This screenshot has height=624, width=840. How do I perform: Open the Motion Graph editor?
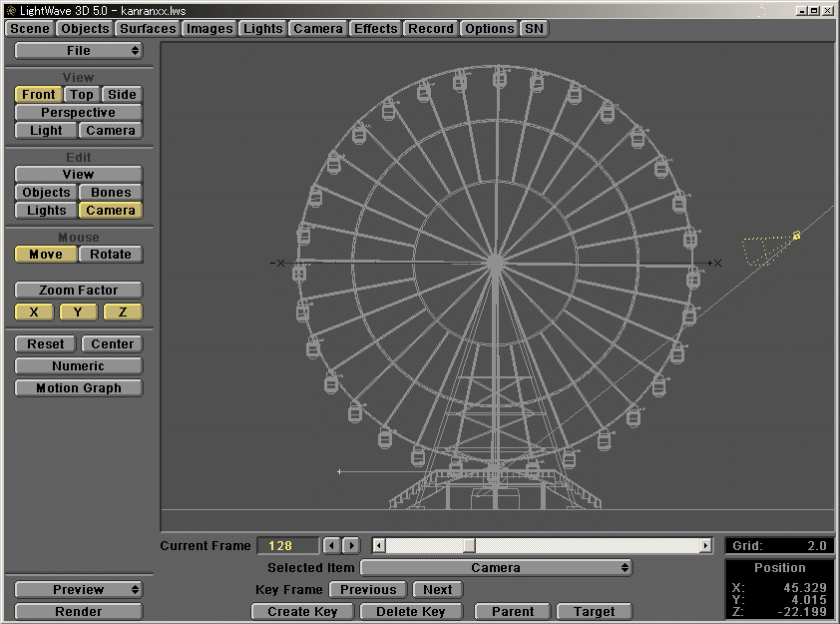tap(78, 387)
